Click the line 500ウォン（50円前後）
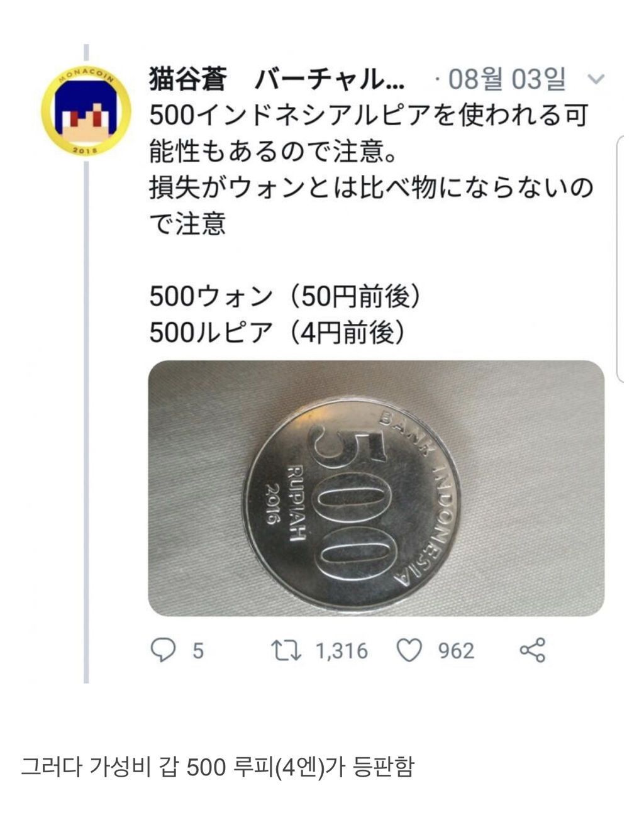This screenshot has width=644, height=815. coord(284,296)
